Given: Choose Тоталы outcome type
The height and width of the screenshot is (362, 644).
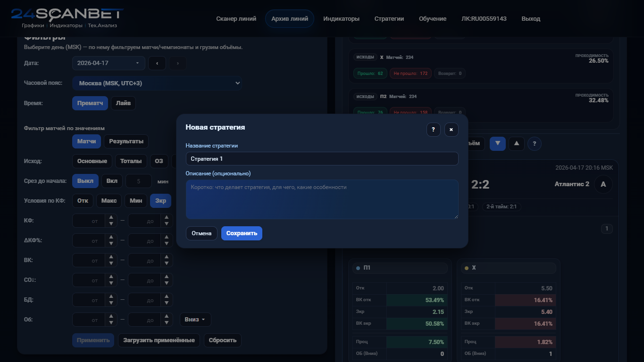Looking at the screenshot, I should coord(131,161).
